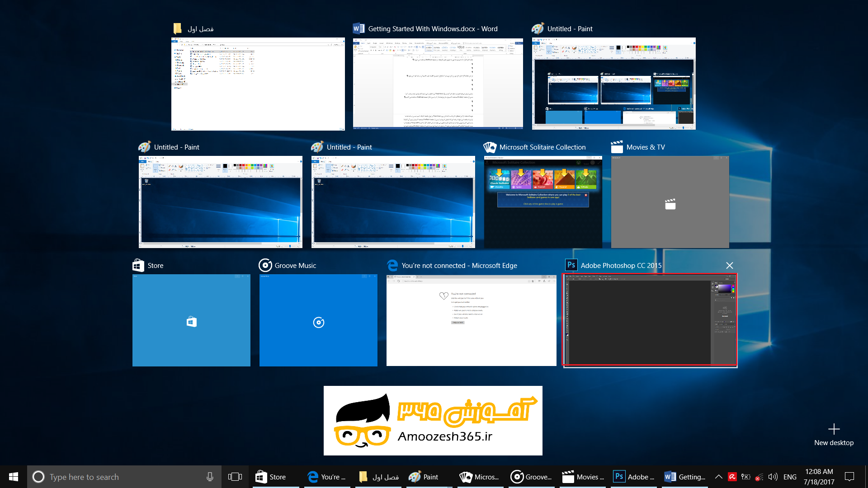The image size is (868, 488).
Task: Open Word 'Getting...' taskbar button
Action: pyautogui.click(x=685, y=477)
